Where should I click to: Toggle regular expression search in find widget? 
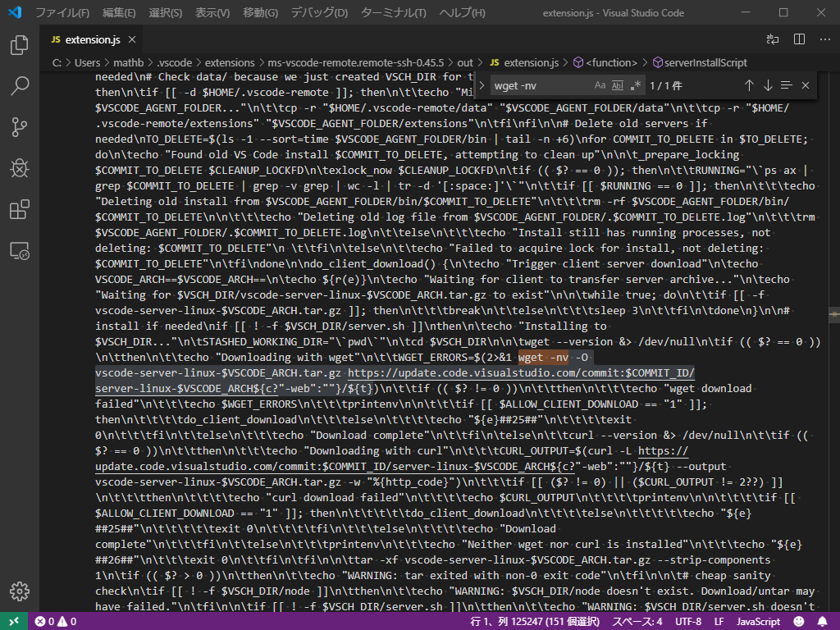tap(636, 85)
